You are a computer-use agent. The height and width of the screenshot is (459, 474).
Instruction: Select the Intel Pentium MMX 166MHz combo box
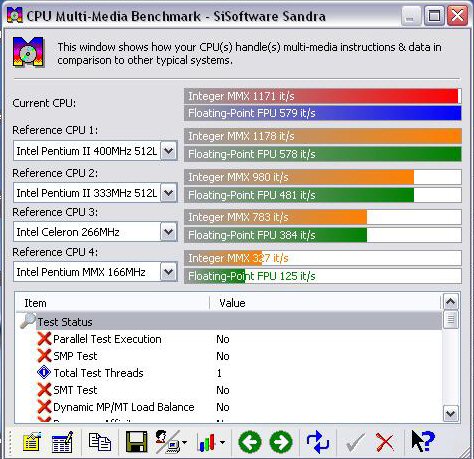95,272
